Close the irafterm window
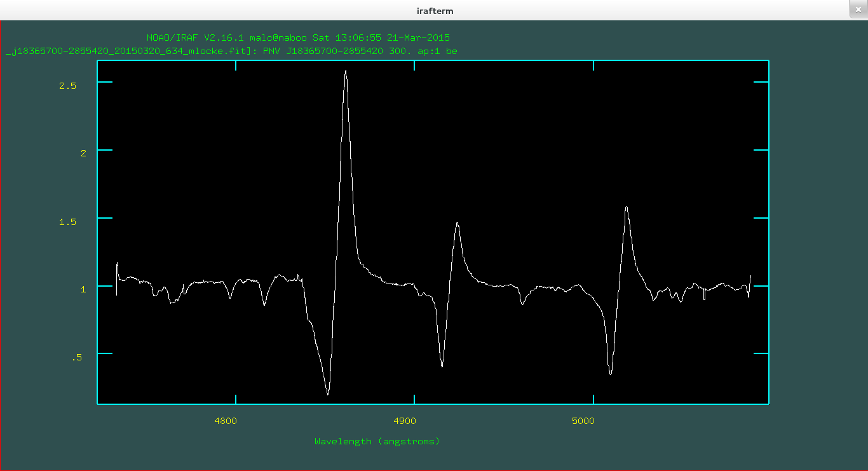 [858, 9]
